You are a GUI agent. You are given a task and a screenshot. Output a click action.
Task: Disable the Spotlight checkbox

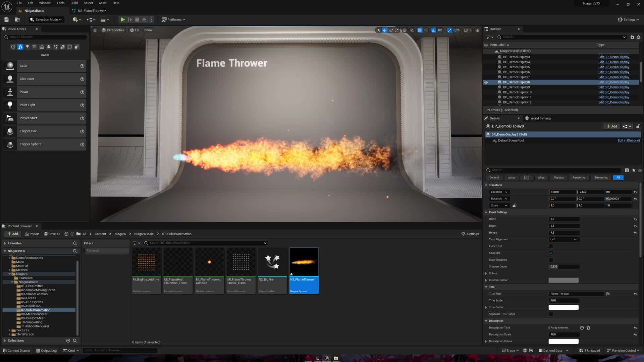(550, 253)
